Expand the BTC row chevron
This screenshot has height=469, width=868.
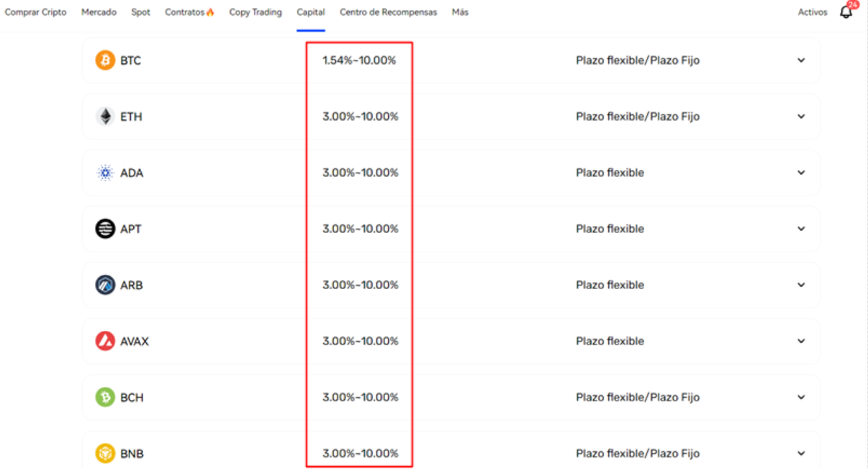click(x=801, y=60)
